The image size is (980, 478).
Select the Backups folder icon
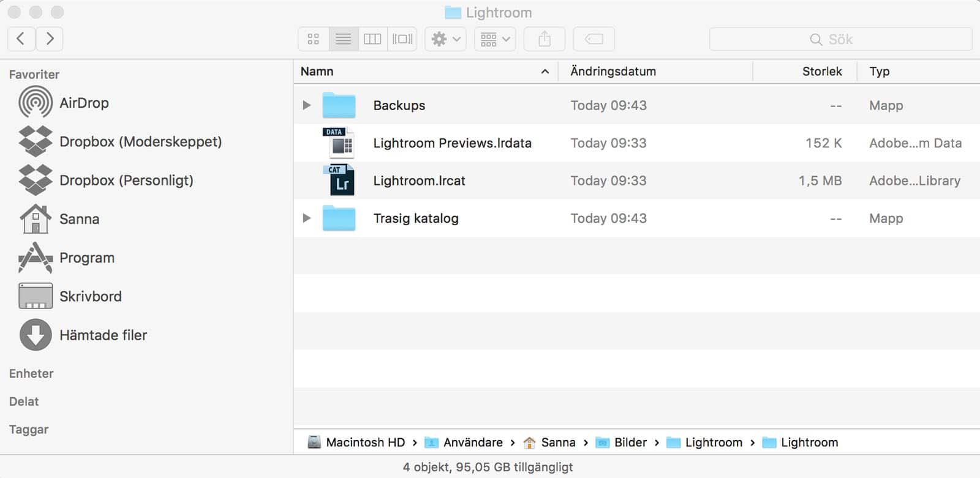(339, 105)
